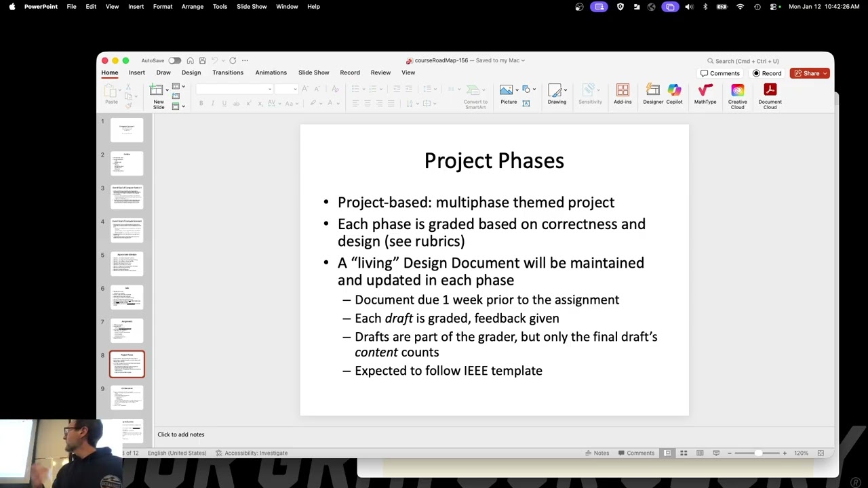Start slide show from status bar icon
The image size is (868, 488).
716,453
